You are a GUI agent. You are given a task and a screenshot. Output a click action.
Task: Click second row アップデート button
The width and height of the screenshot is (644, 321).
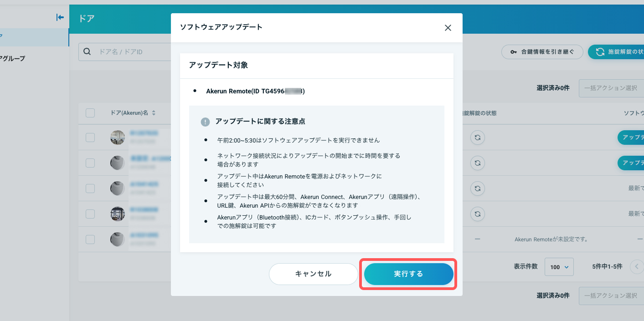pos(631,163)
